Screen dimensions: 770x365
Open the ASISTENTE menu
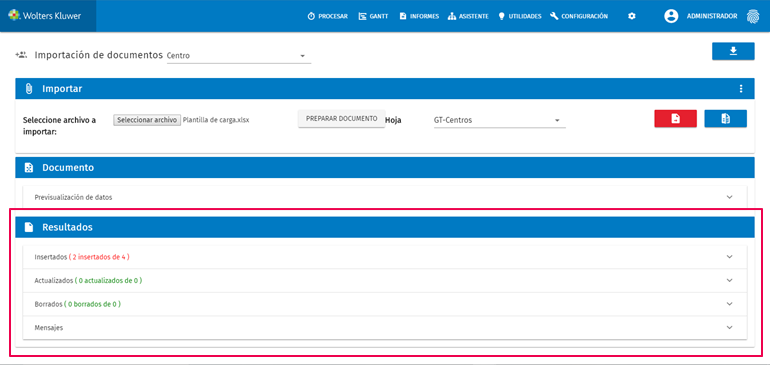pyautogui.click(x=468, y=16)
